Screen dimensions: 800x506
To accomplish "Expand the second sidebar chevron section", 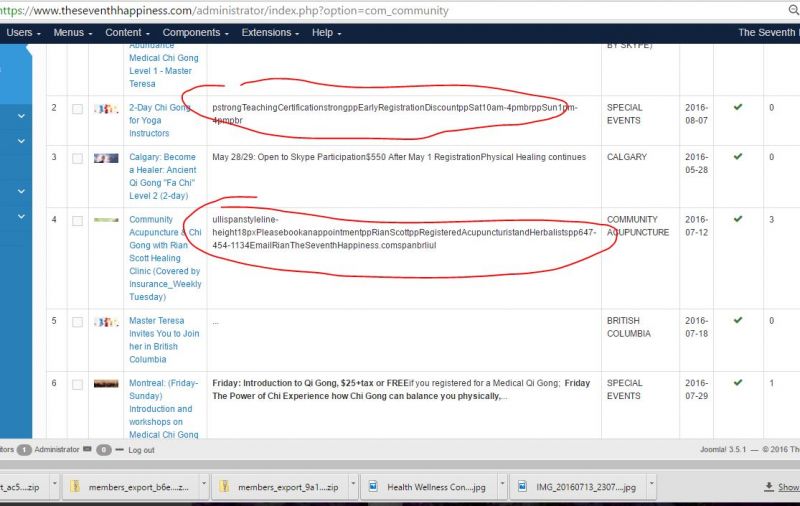I will tap(21, 141).
